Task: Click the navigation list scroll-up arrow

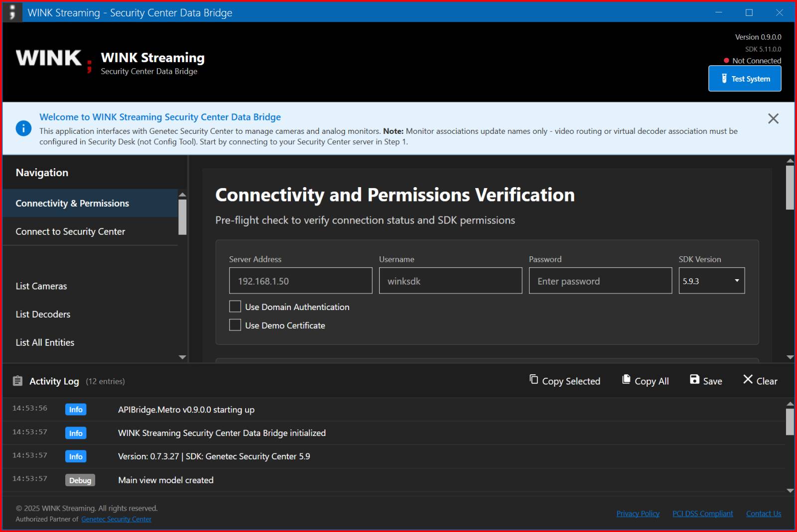Action: pyautogui.click(x=182, y=195)
